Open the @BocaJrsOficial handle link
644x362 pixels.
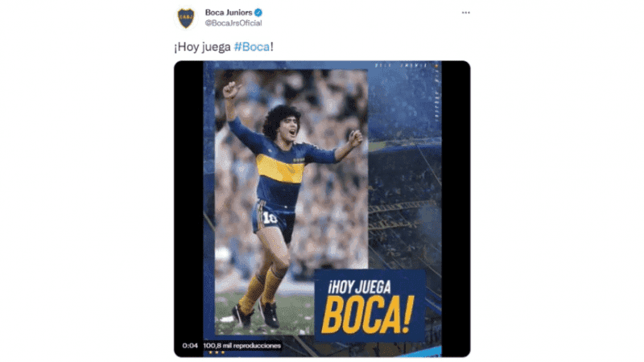233,23
